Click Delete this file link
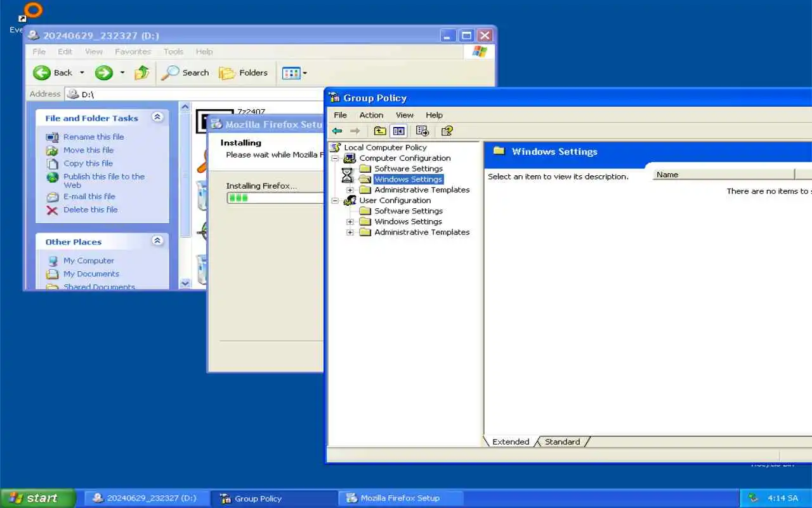812x508 pixels. [91, 210]
